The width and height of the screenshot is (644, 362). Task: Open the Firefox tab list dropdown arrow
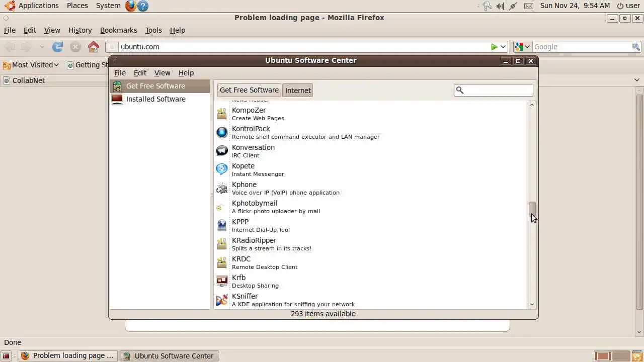click(x=637, y=80)
